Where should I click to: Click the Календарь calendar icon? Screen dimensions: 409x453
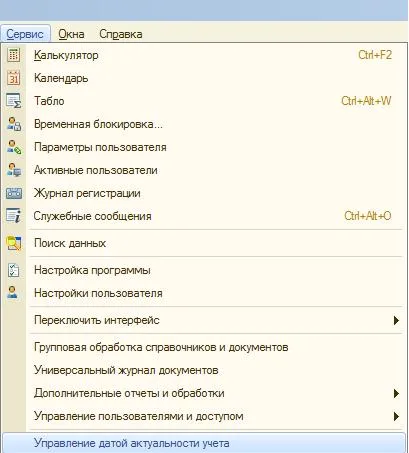click(14, 78)
